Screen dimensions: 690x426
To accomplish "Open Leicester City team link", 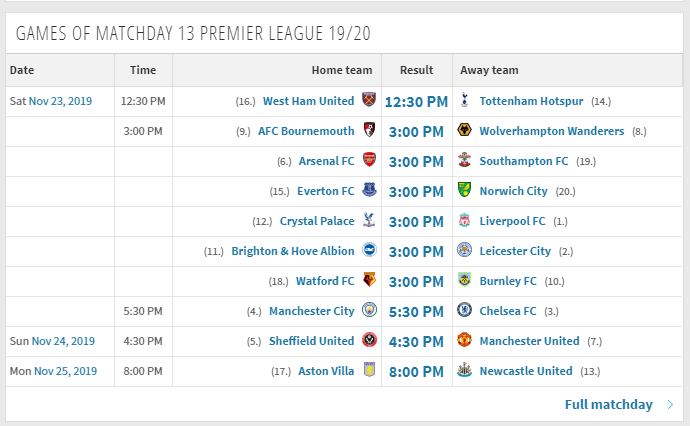I will (x=515, y=251).
